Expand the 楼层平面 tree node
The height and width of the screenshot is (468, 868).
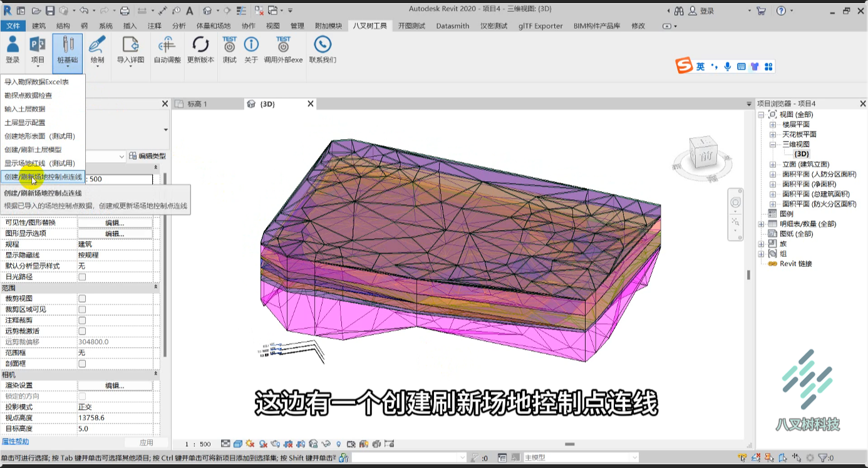tap(773, 125)
